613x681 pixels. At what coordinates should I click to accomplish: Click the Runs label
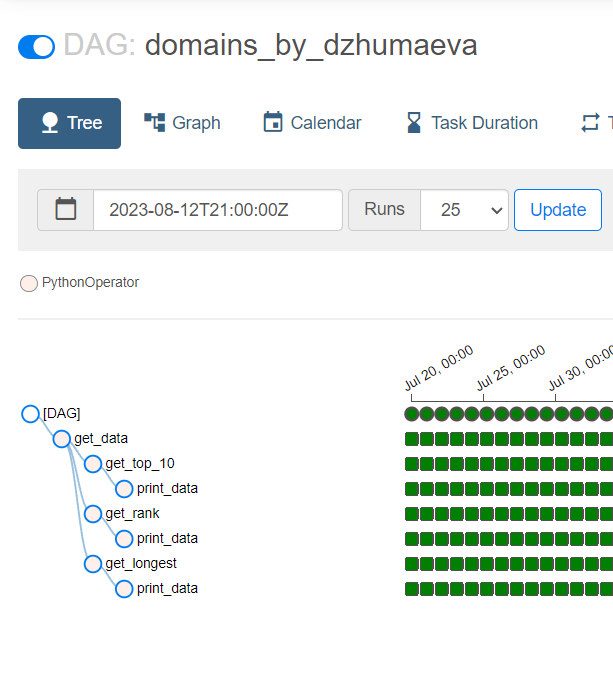click(384, 209)
